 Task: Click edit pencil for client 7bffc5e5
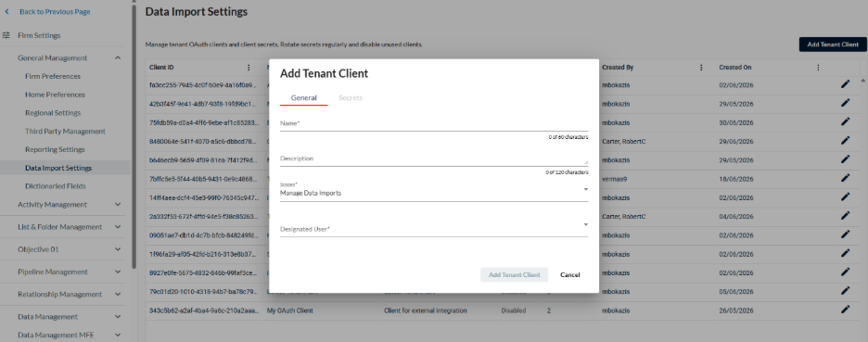845,178
